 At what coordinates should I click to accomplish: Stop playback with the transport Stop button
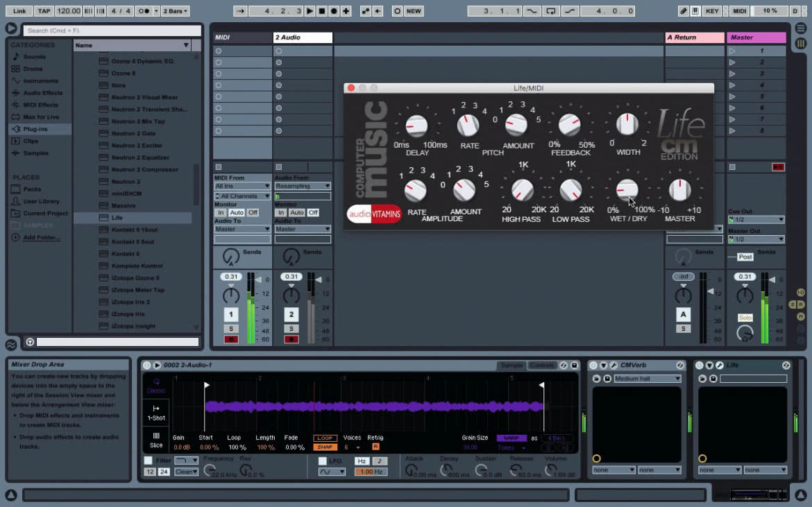click(x=322, y=11)
